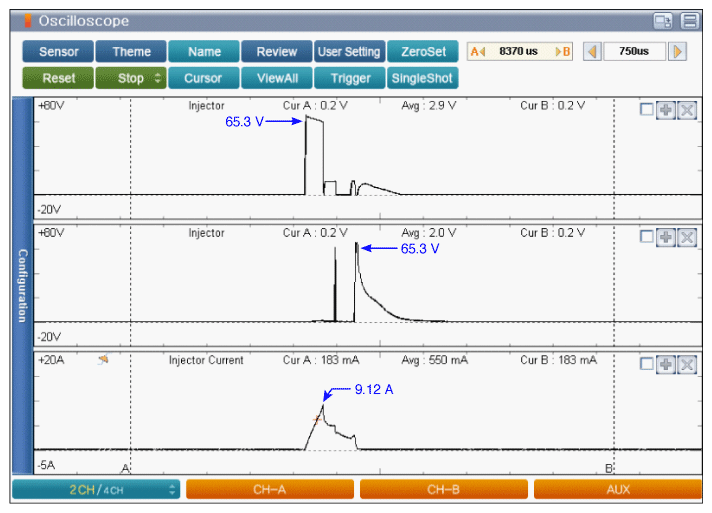This screenshot has height=513, width=712.
Task: Click the ViewAll button
Action: pyautogui.click(x=277, y=78)
